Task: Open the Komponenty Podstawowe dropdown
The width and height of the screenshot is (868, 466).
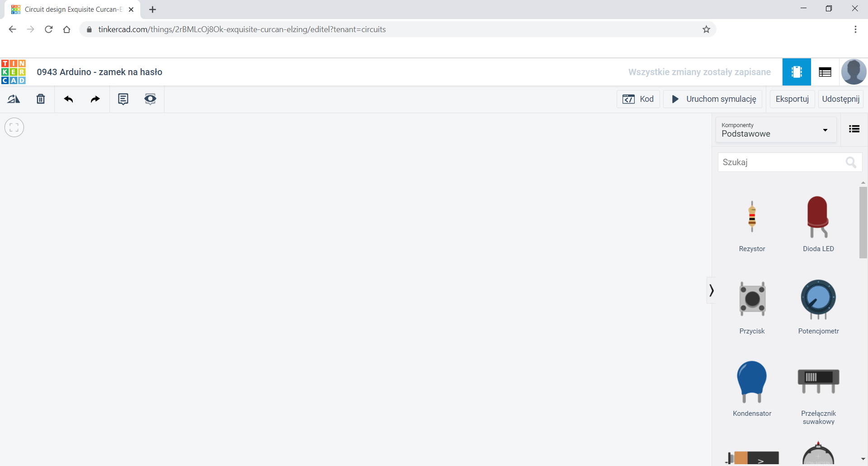Action: [x=775, y=130]
